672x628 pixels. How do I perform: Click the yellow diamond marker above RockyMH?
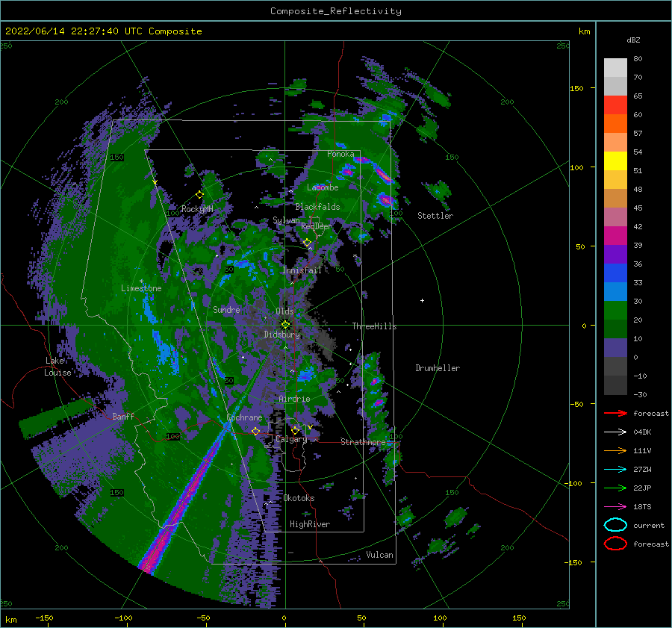coord(199,195)
